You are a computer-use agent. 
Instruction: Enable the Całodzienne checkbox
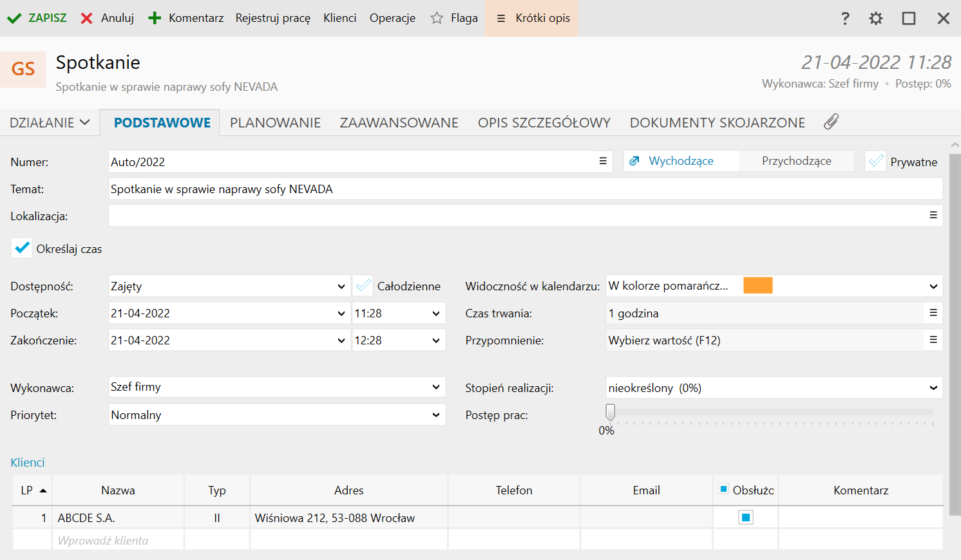[x=363, y=286]
